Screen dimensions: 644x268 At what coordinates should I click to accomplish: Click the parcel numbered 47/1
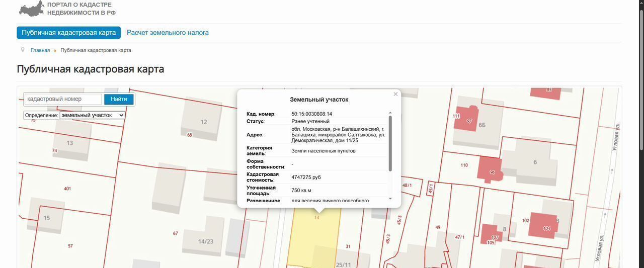(x=460, y=237)
